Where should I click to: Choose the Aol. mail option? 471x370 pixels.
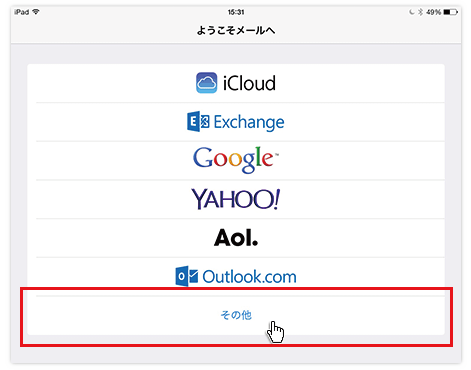click(x=236, y=238)
